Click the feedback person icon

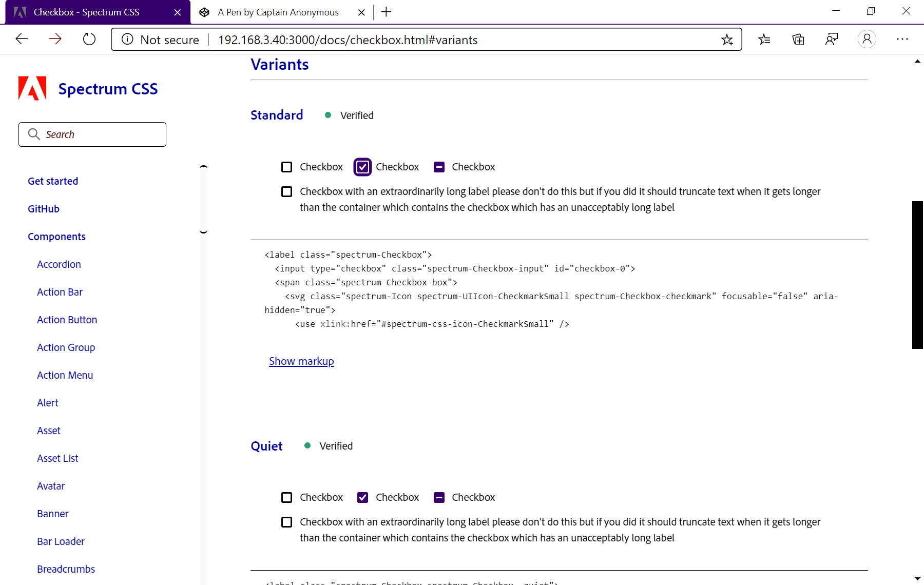point(832,40)
